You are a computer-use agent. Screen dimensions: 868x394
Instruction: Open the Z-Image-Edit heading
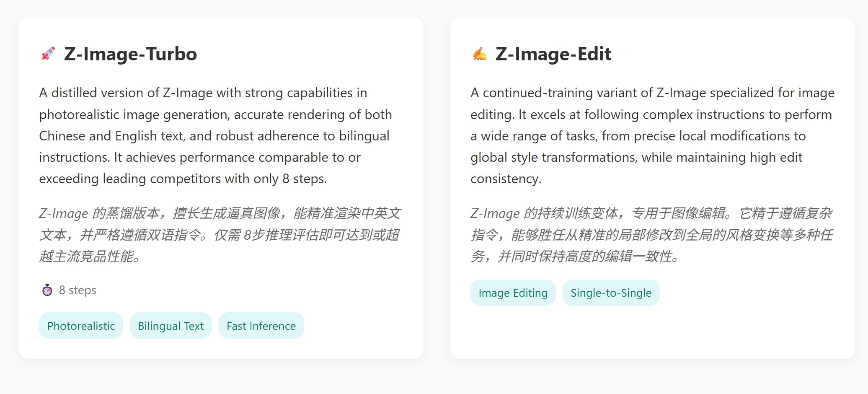click(553, 54)
